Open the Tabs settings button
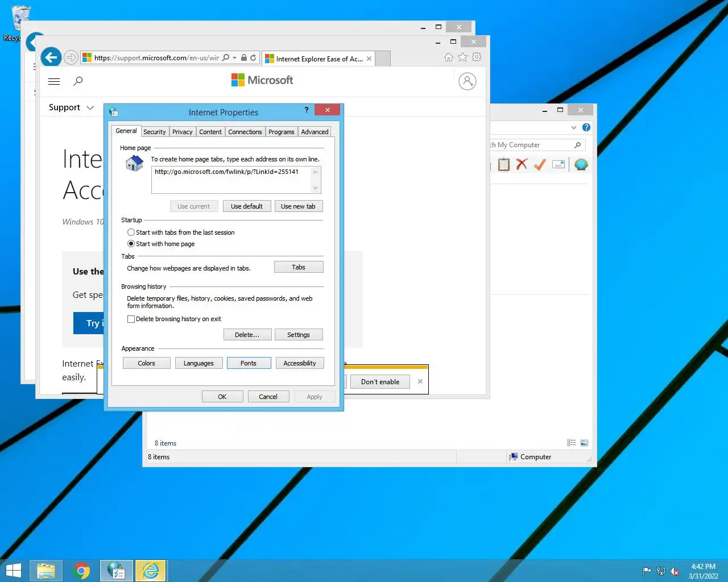The width and height of the screenshot is (728, 582). click(299, 267)
